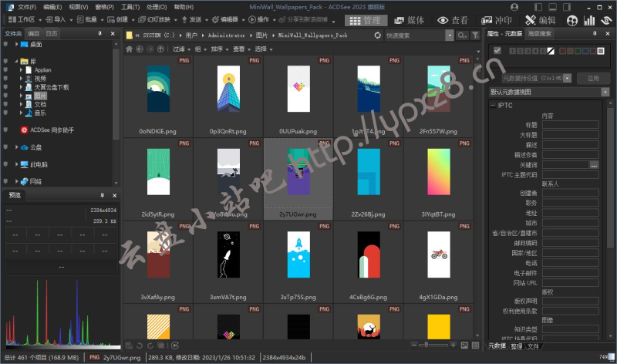Toggle the tagged checkbox in properties

(x=497, y=50)
